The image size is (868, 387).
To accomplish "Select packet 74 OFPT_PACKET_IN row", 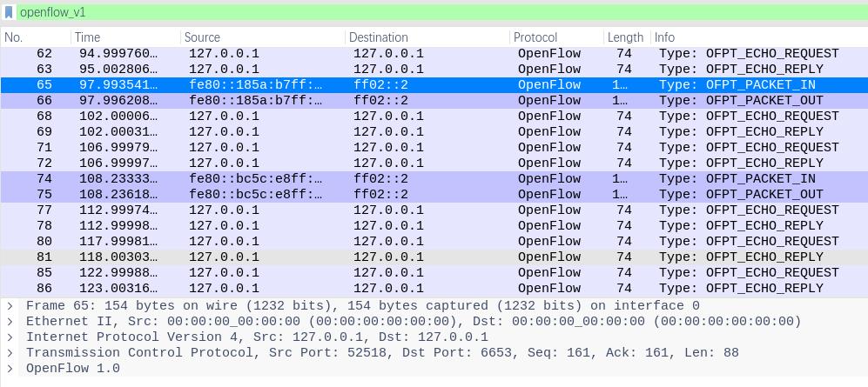I will click(x=434, y=178).
